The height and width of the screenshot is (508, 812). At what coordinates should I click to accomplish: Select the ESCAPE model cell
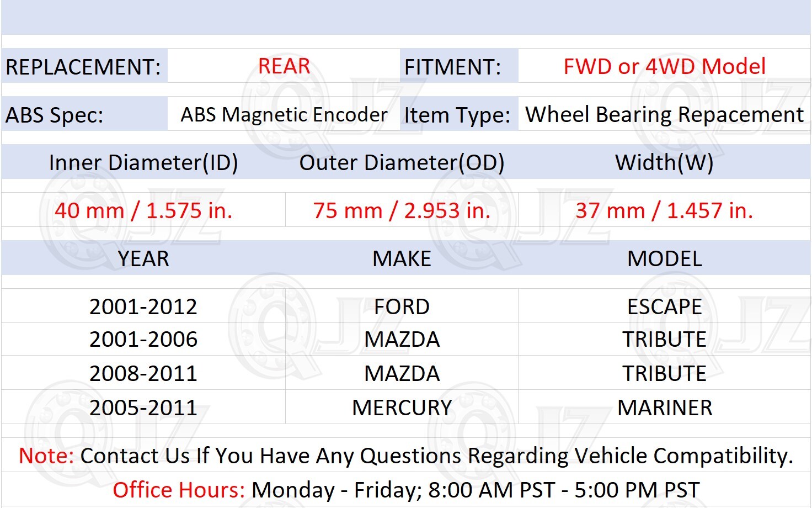(664, 306)
